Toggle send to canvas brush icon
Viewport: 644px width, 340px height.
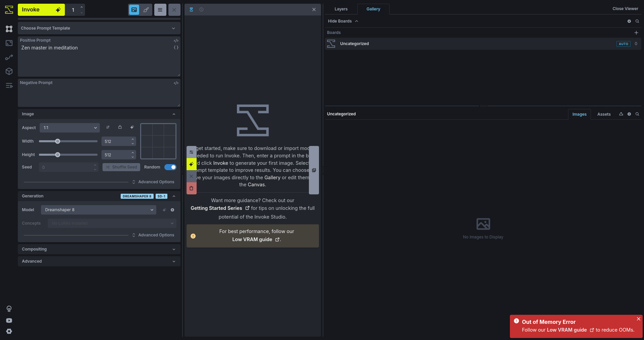tap(146, 10)
